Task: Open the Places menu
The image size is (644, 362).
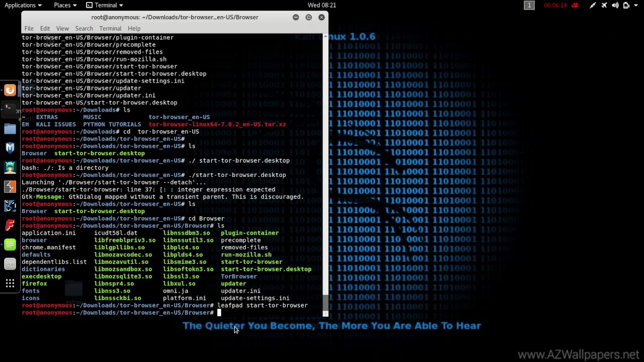Action: 65,5
